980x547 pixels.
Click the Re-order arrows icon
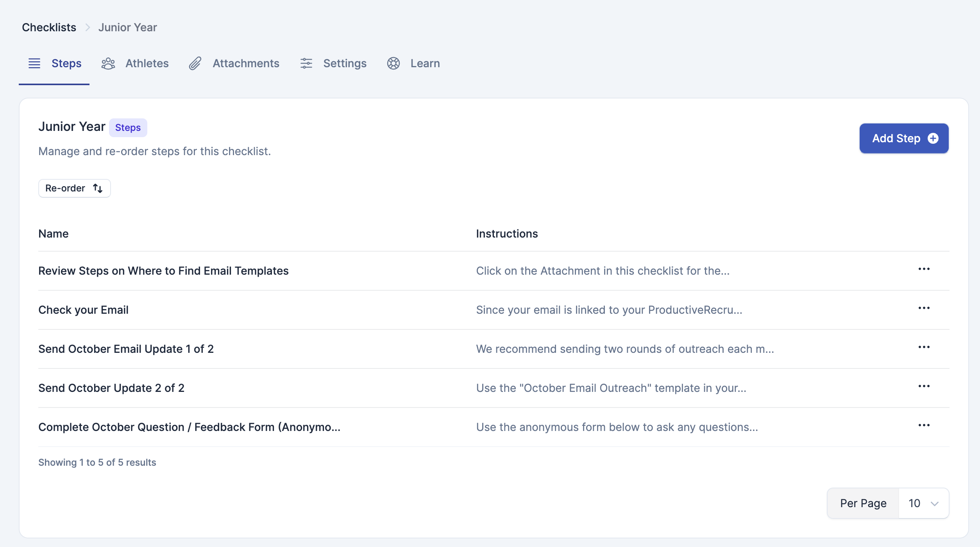point(98,188)
